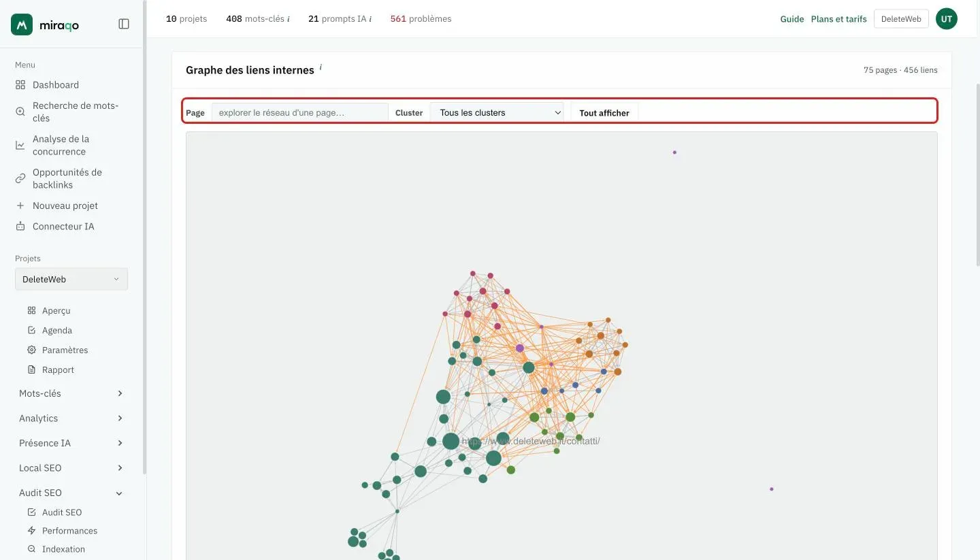
Task: Click the Rapport document icon
Action: [31, 369]
